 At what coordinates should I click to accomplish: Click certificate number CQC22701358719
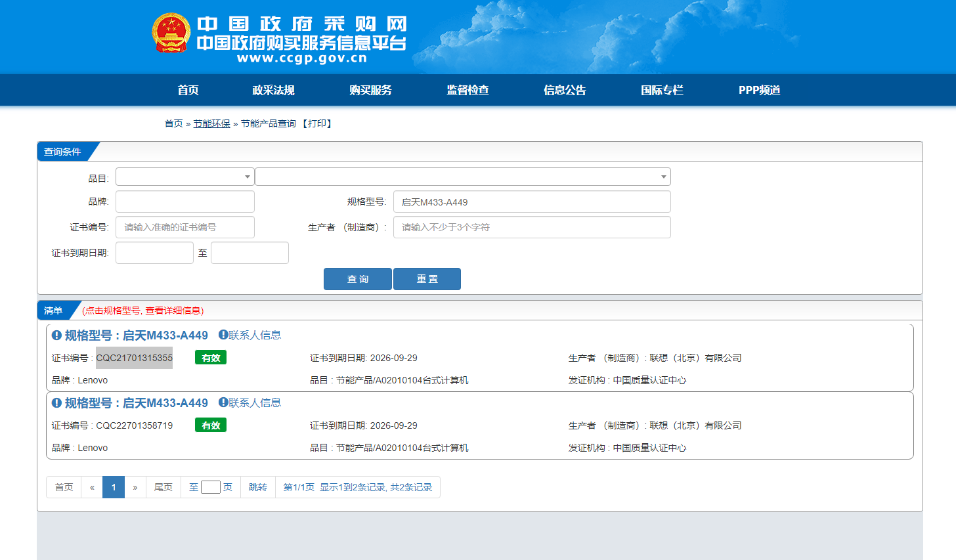(x=135, y=425)
